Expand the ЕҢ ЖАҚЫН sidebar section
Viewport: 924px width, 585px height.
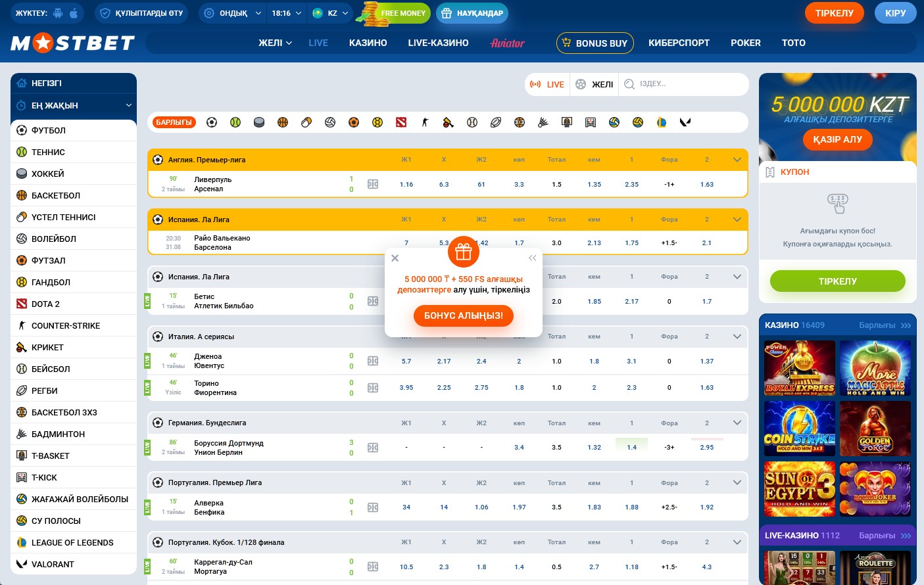[x=74, y=105]
